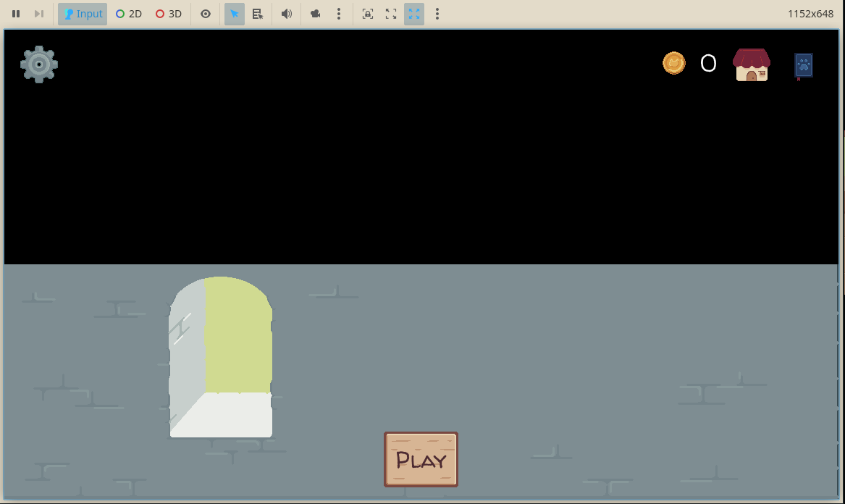Open the shop house icon
The image size is (845, 504).
pyautogui.click(x=752, y=65)
